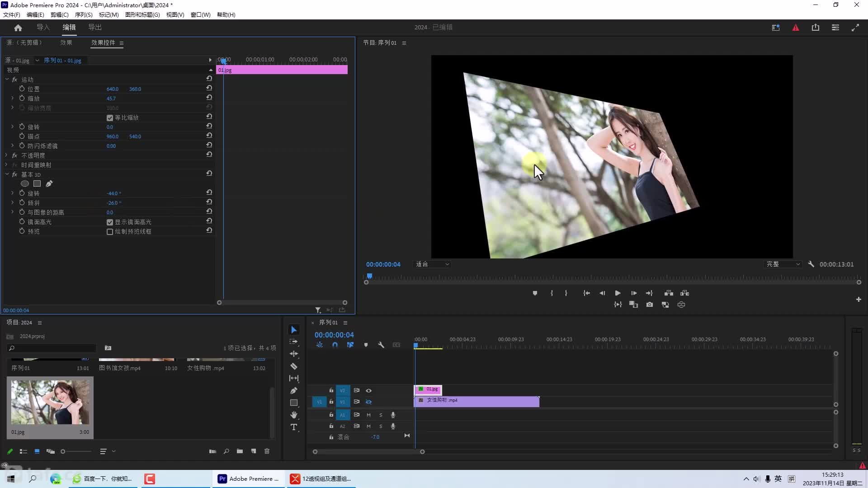
Task: Toggle uniform scale (等比缩放) checkbox
Action: (109, 117)
